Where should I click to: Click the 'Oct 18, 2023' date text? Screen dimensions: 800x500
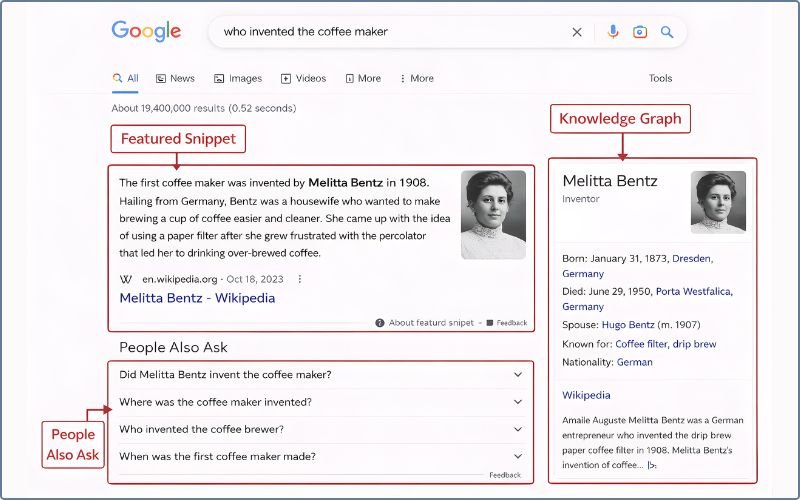point(255,279)
